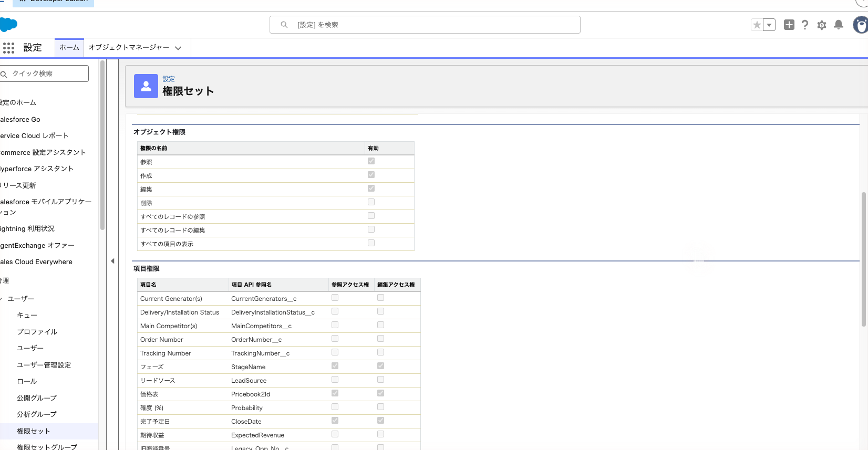Screen dimensions: 868x450
Task: Collapse the sidebar with the arrow handle
Action: point(112,261)
